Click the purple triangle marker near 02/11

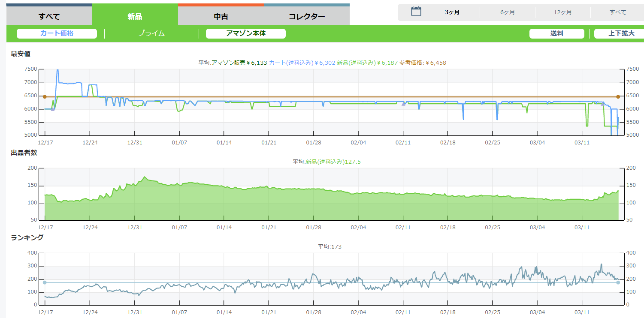click(x=403, y=104)
